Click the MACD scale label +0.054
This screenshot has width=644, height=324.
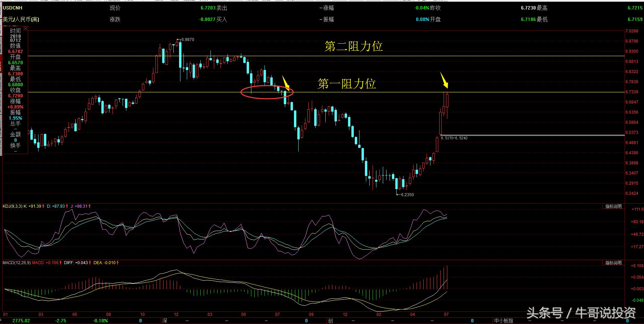(x=638, y=277)
